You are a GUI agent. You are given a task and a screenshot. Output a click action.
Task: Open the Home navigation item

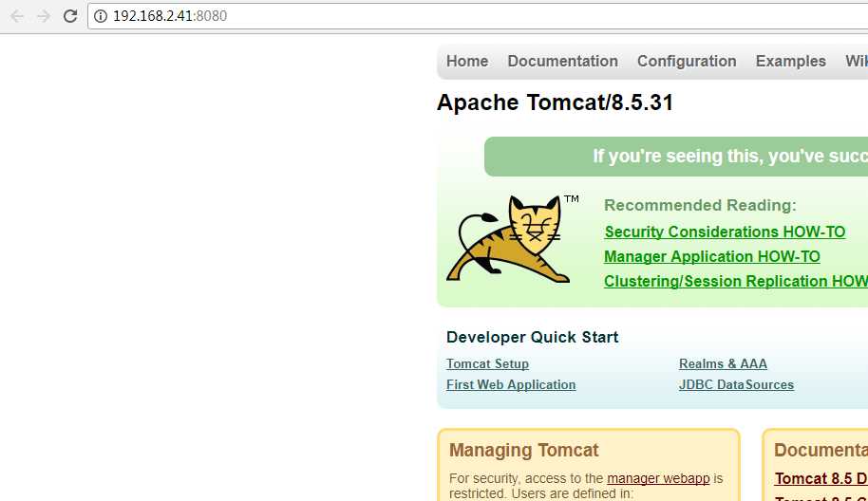pyautogui.click(x=467, y=61)
